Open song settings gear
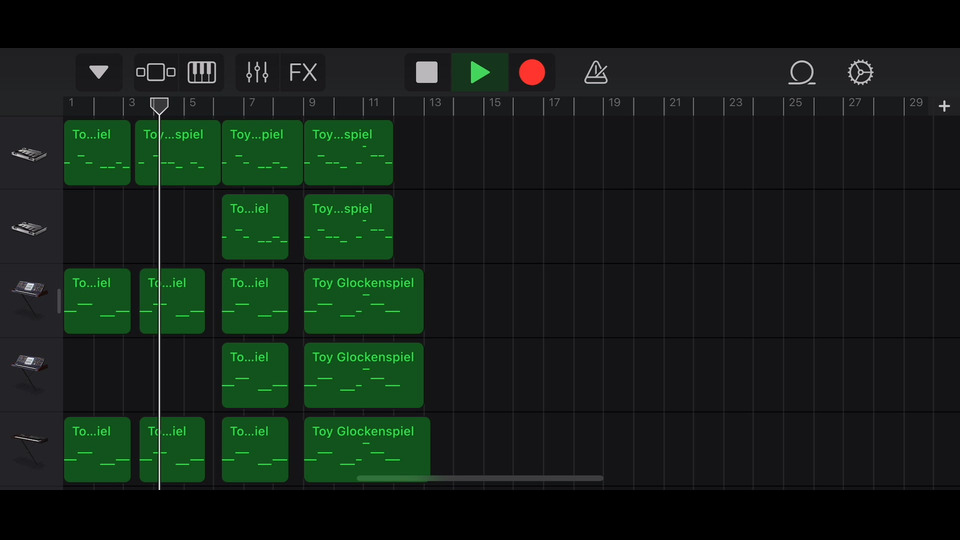 pyautogui.click(x=860, y=72)
